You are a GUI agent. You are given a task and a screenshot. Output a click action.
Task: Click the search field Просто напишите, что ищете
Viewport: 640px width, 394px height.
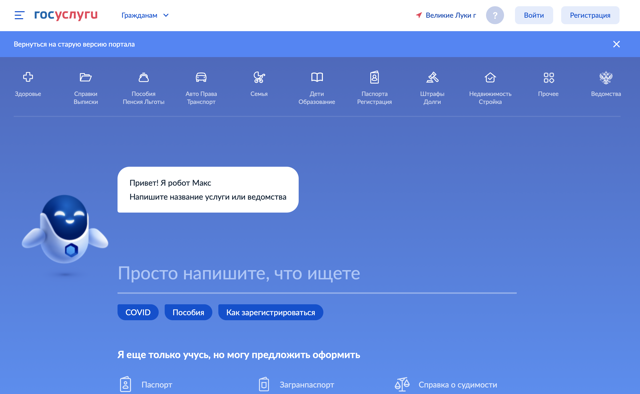[317, 274]
